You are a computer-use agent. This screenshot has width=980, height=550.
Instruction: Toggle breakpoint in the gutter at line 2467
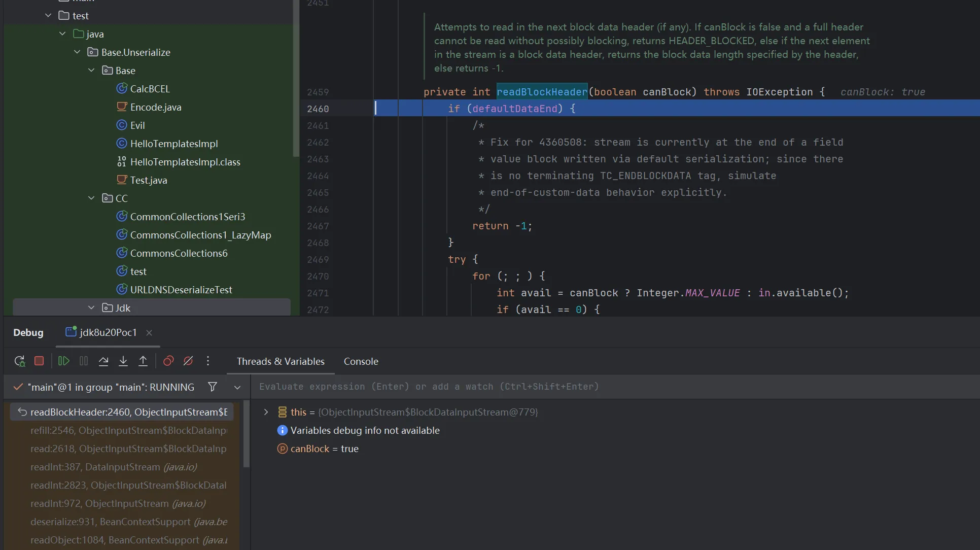[x=318, y=226]
